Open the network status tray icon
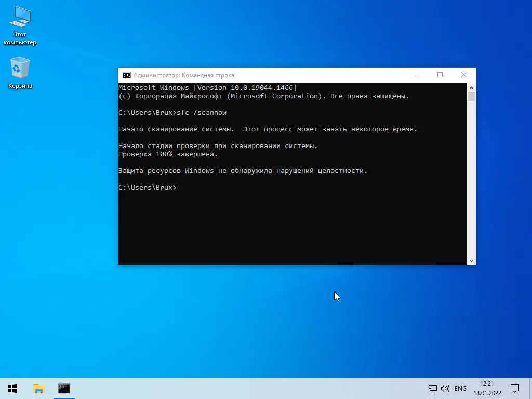532x399 pixels. [432, 389]
